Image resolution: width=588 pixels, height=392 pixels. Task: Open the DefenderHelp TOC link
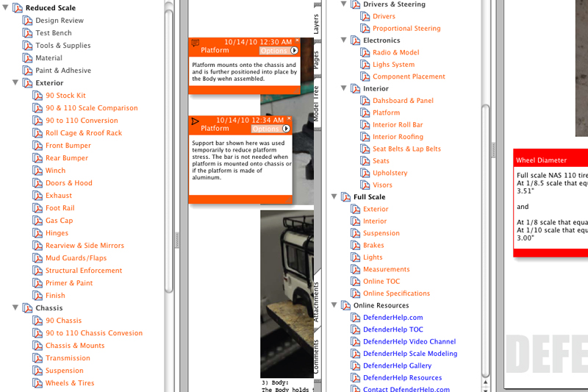coord(393,329)
